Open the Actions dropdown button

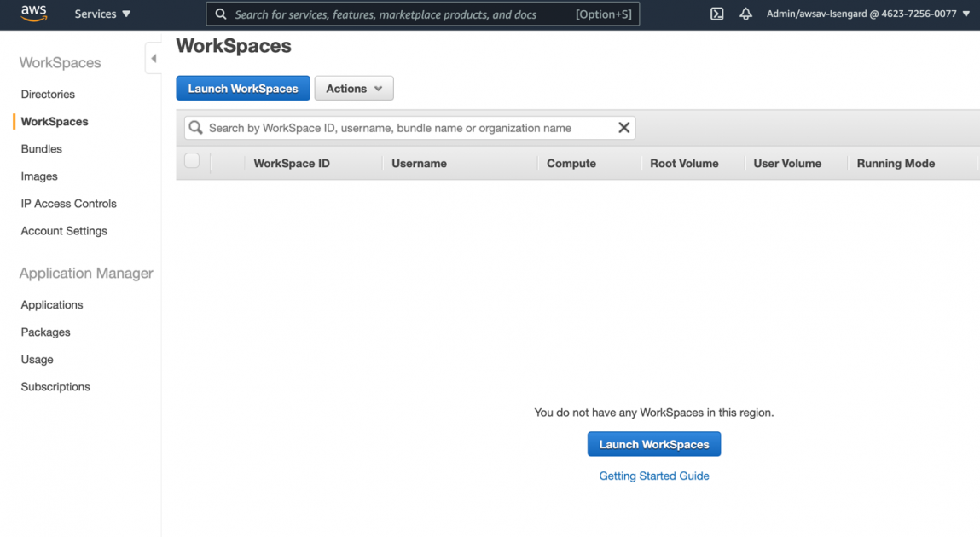click(354, 88)
